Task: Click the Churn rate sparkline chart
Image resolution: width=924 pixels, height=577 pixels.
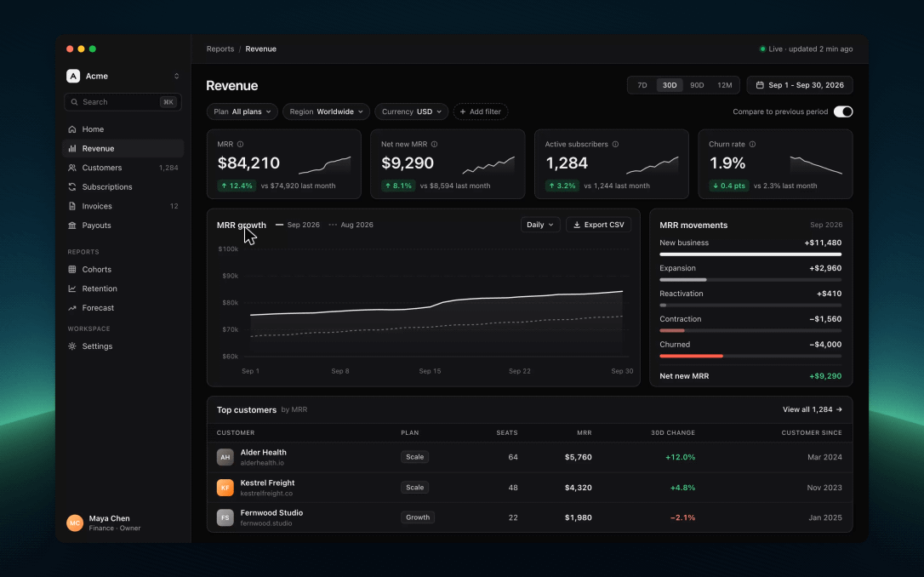Action: click(816, 165)
